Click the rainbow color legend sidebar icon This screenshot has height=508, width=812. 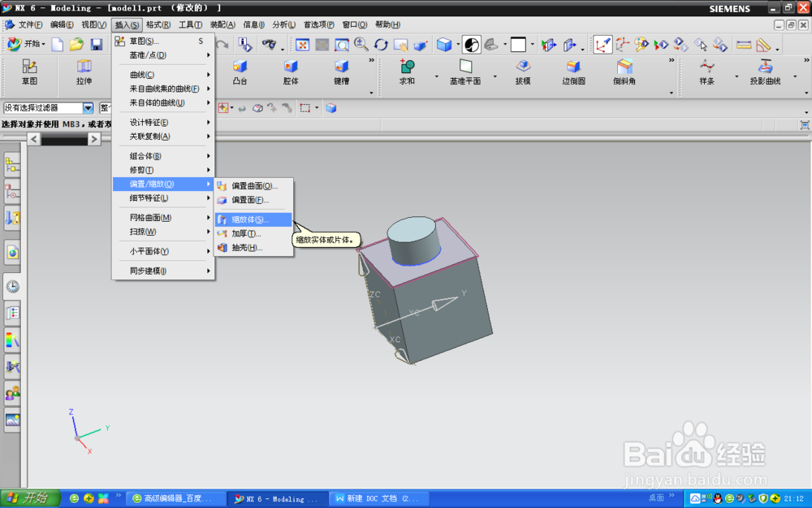pos(11,338)
